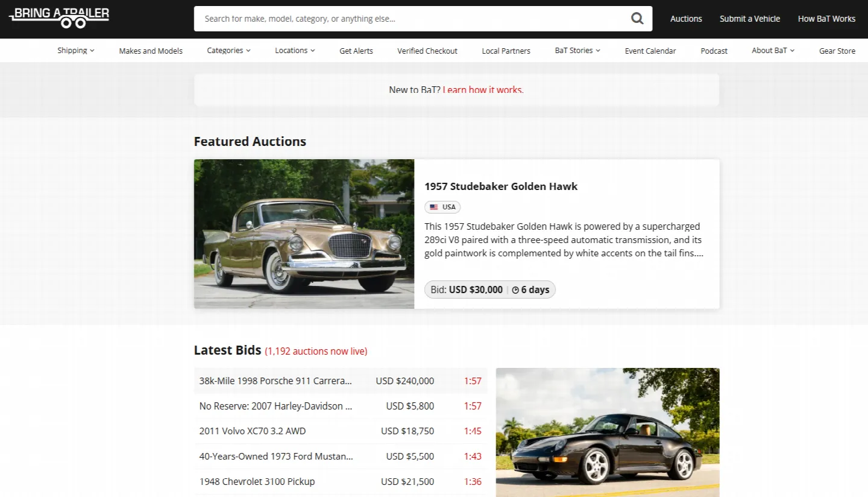Click the black Porsche 911 photo

[x=608, y=432]
